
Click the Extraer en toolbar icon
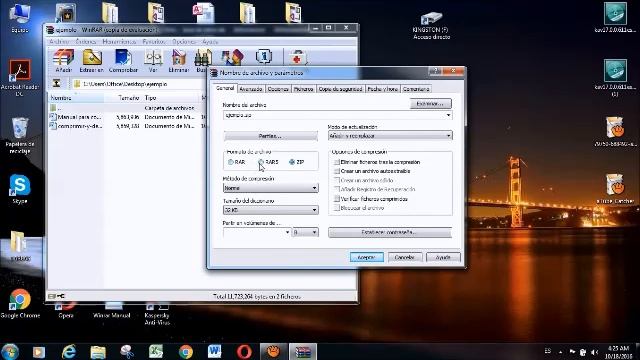coord(92,61)
